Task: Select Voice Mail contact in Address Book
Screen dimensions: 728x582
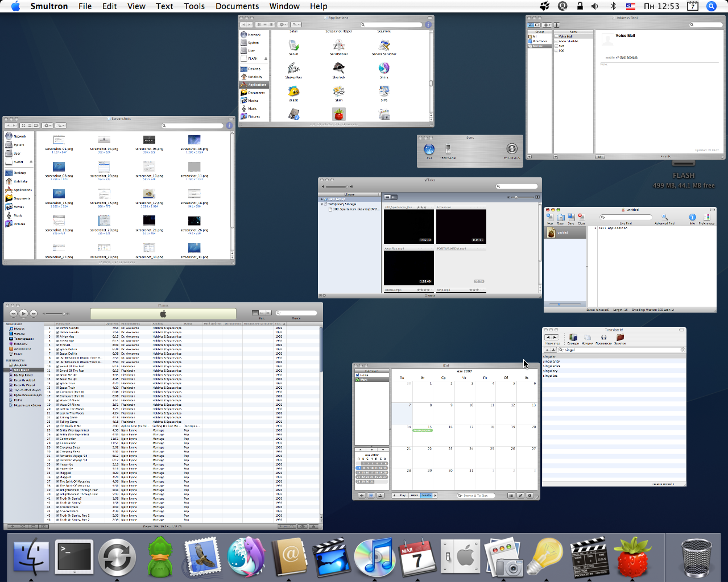Action: click(574, 36)
